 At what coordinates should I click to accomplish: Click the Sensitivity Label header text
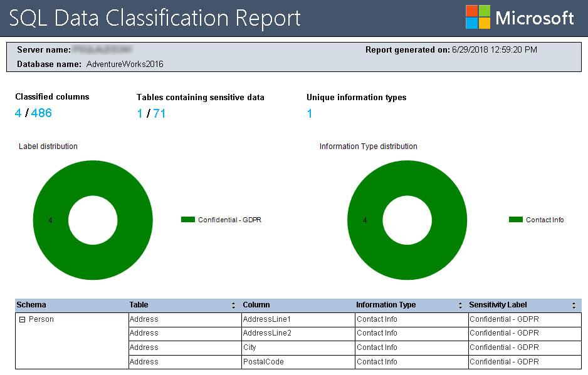pyautogui.click(x=498, y=305)
